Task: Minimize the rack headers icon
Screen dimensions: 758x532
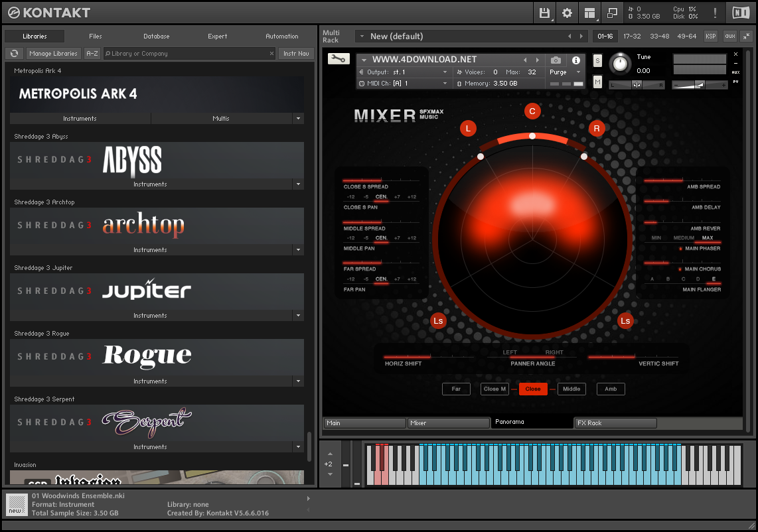Action: point(747,36)
